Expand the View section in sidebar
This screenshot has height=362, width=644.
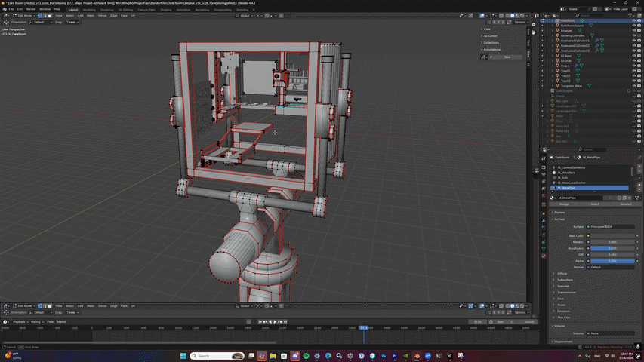point(487,29)
